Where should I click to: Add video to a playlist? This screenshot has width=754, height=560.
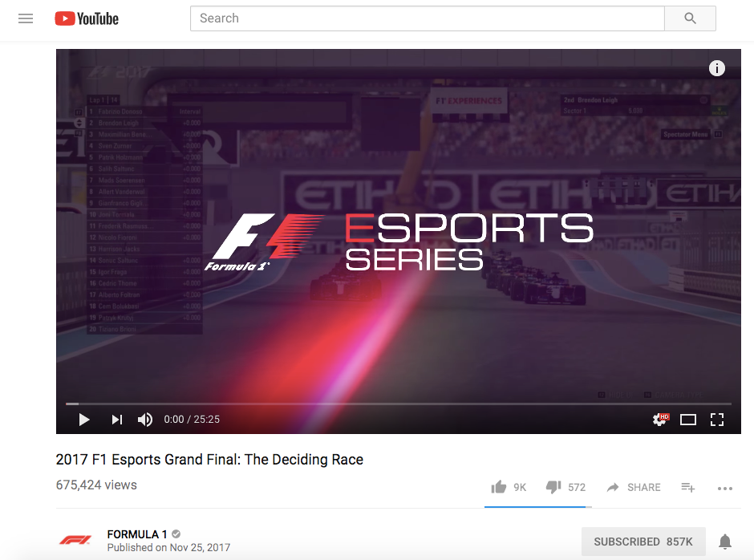(688, 487)
